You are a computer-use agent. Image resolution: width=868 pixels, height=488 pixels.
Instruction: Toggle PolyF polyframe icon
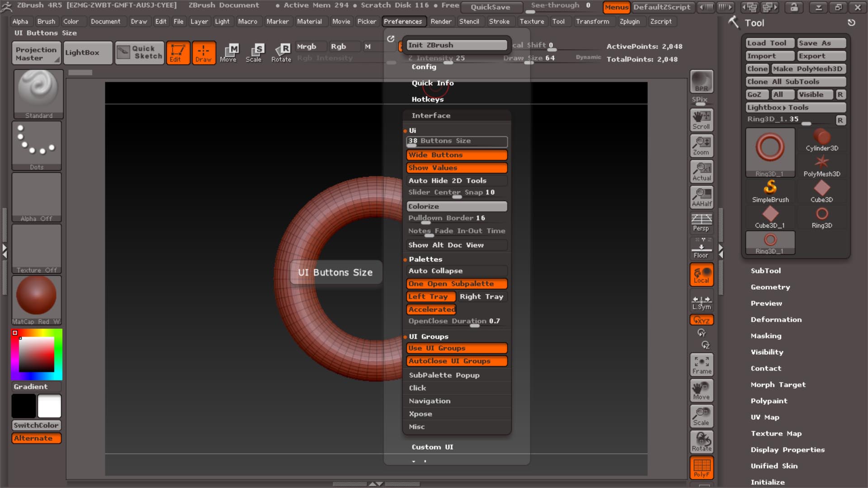pyautogui.click(x=702, y=467)
